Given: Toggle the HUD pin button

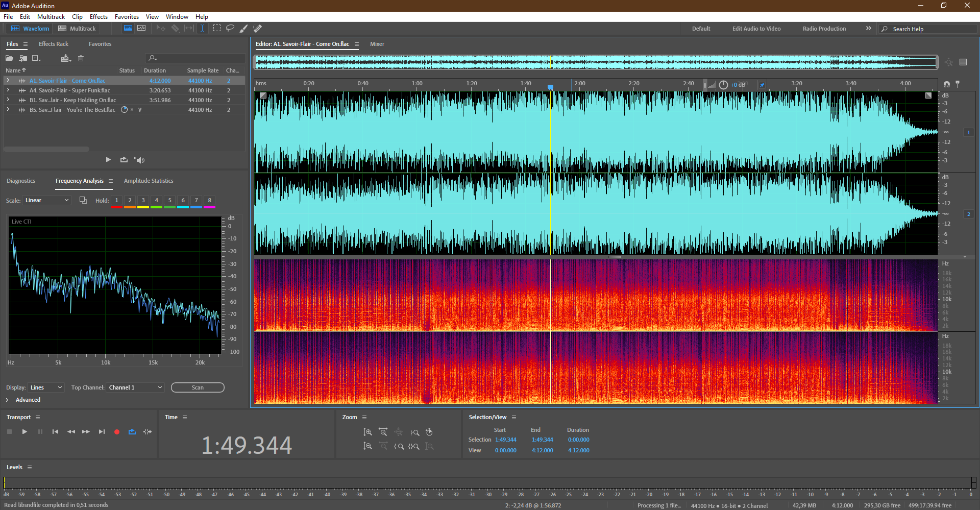Looking at the screenshot, I should 762,85.
